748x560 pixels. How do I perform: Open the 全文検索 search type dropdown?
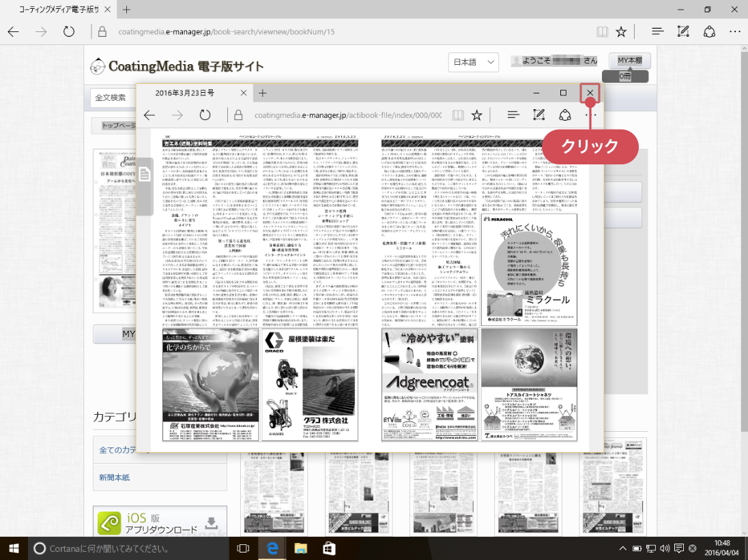click(x=111, y=98)
